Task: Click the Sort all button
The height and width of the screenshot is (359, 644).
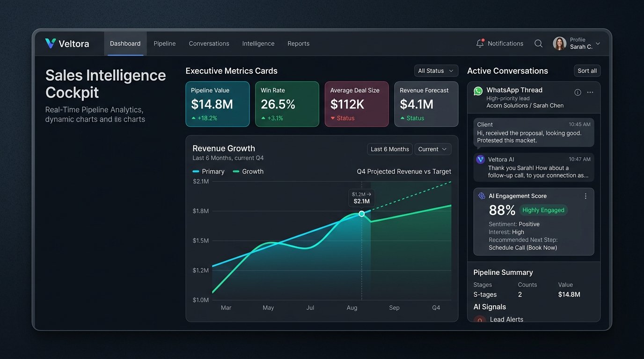Action: tap(587, 71)
